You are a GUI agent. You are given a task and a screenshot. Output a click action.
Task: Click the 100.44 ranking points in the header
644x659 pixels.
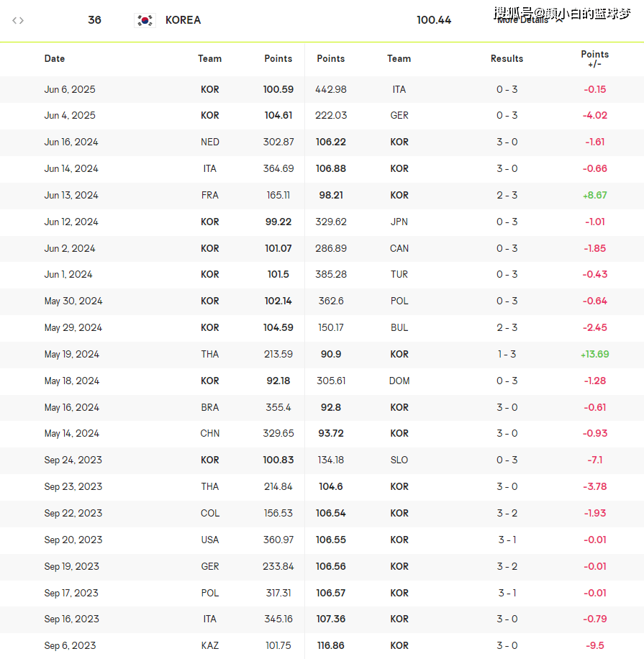pos(434,20)
